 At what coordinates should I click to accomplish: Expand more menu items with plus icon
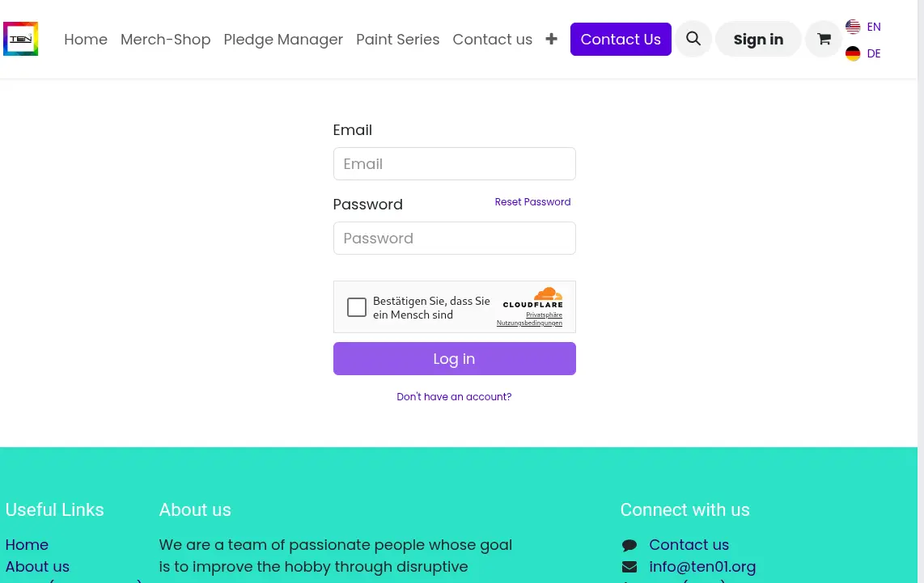(x=551, y=39)
